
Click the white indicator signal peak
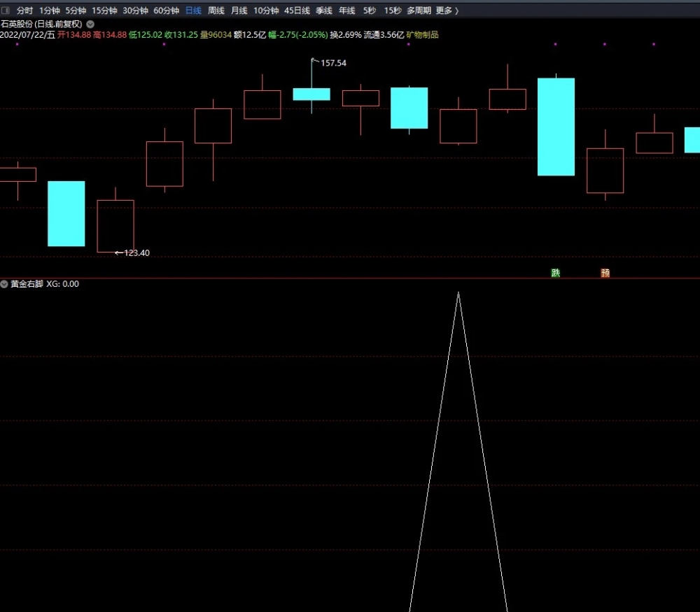[x=458, y=294]
